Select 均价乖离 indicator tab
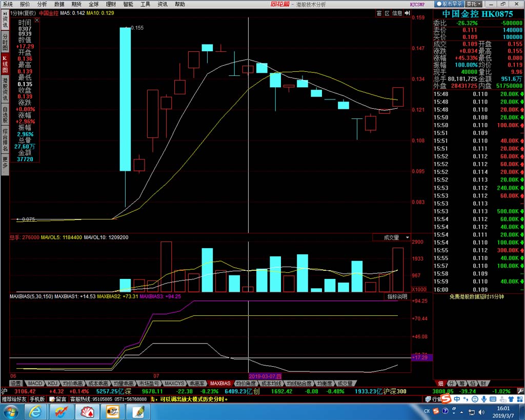This screenshot has height=420, width=525. tap(73, 383)
